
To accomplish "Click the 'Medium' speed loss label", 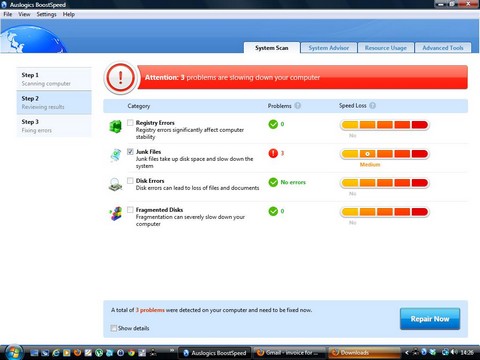I will pyautogui.click(x=370, y=165).
